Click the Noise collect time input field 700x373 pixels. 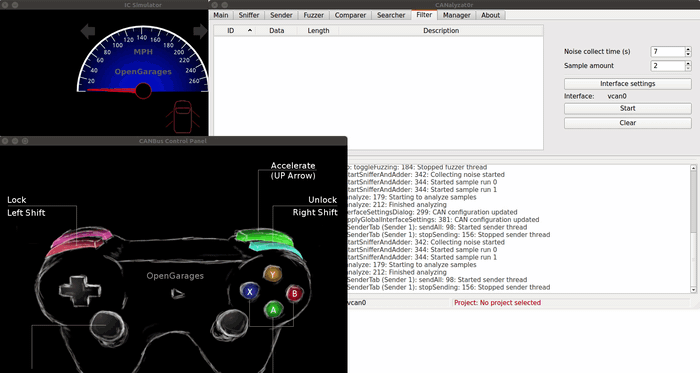pyautogui.click(x=667, y=52)
